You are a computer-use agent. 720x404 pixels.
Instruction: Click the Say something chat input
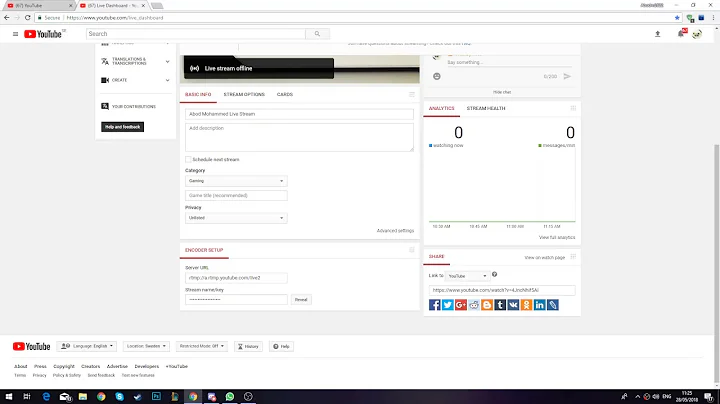tap(509, 62)
